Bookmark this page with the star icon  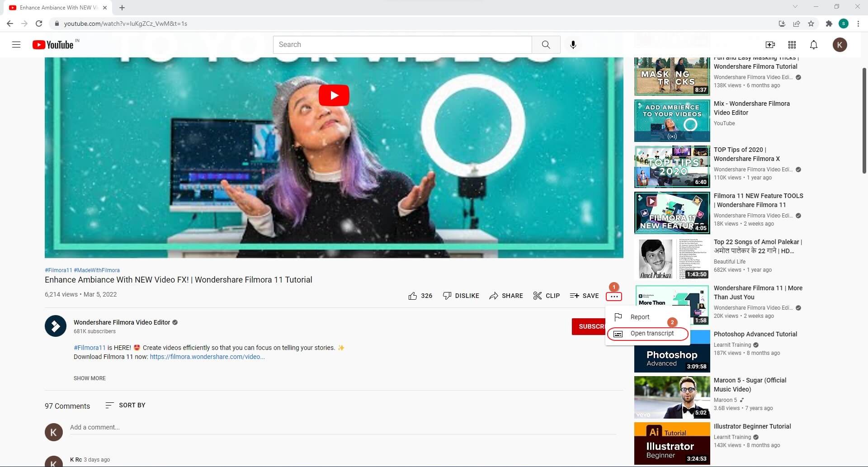tap(811, 24)
